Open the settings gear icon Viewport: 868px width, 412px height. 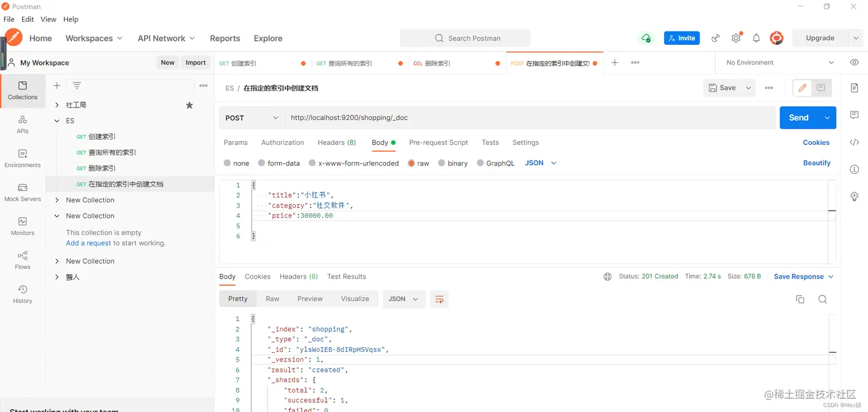(x=736, y=38)
